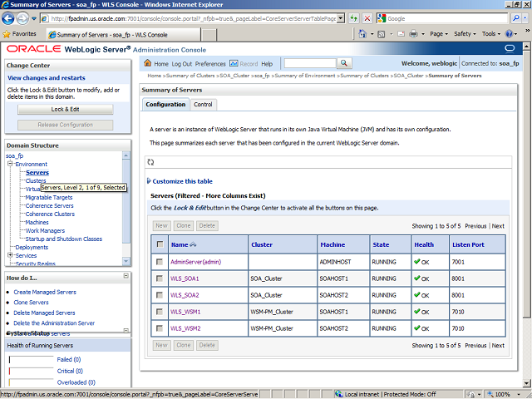Switch to the Control tab
Viewport: 532px width, 399px height.
pos(203,105)
